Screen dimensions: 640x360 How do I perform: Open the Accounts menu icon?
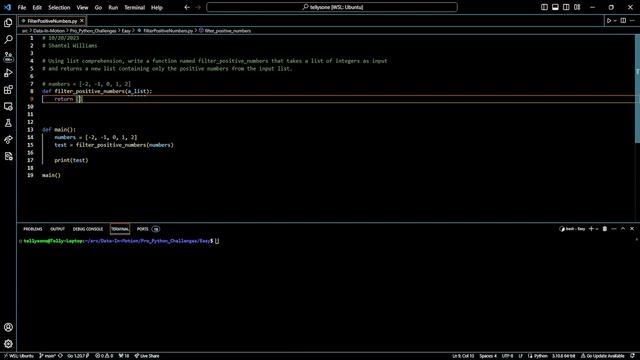8,327
